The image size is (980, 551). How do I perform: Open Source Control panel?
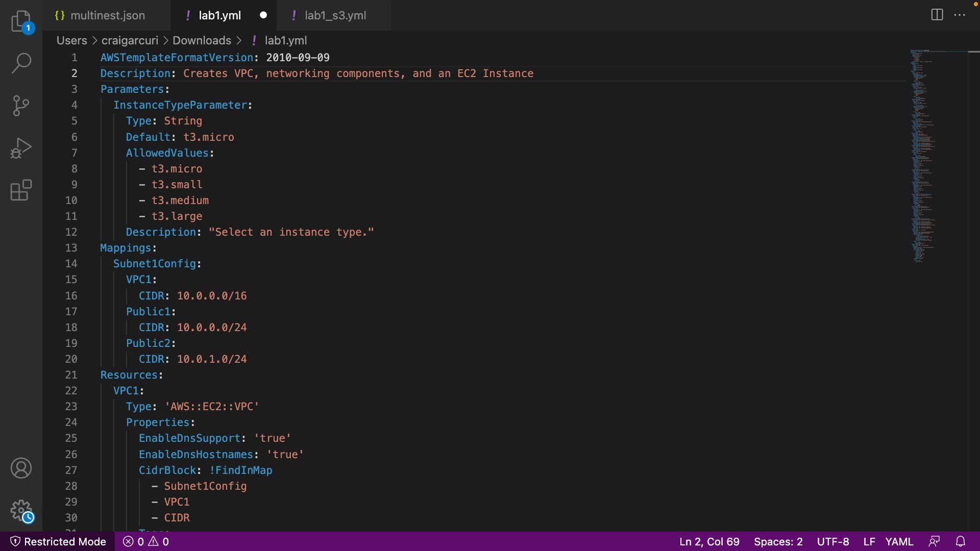point(21,106)
